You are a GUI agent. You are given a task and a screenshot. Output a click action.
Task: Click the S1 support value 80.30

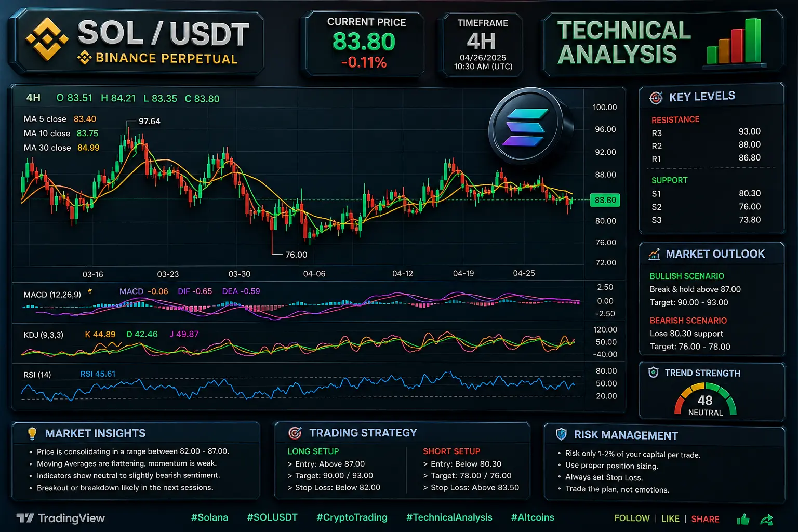(x=750, y=193)
